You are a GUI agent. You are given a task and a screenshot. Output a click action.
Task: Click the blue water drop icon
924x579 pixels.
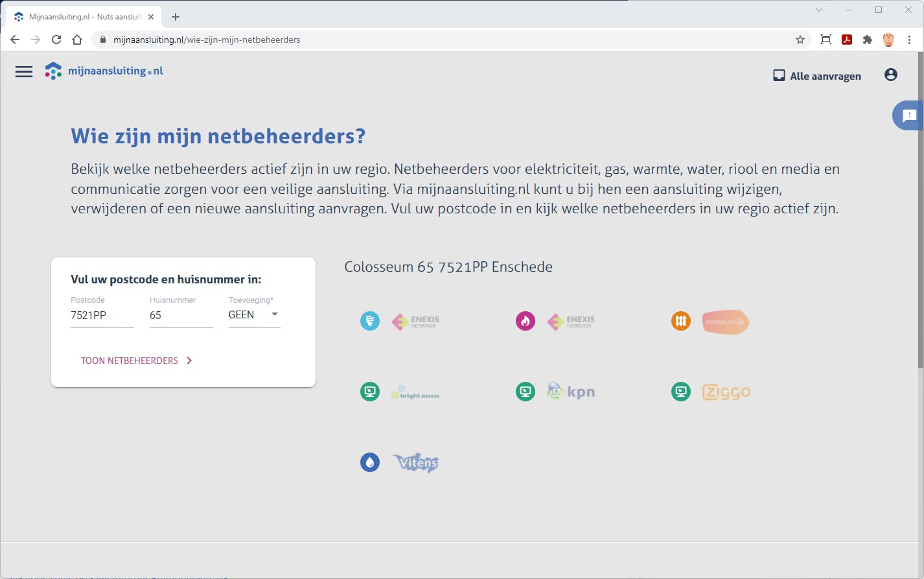pyautogui.click(x=370, y=462)
